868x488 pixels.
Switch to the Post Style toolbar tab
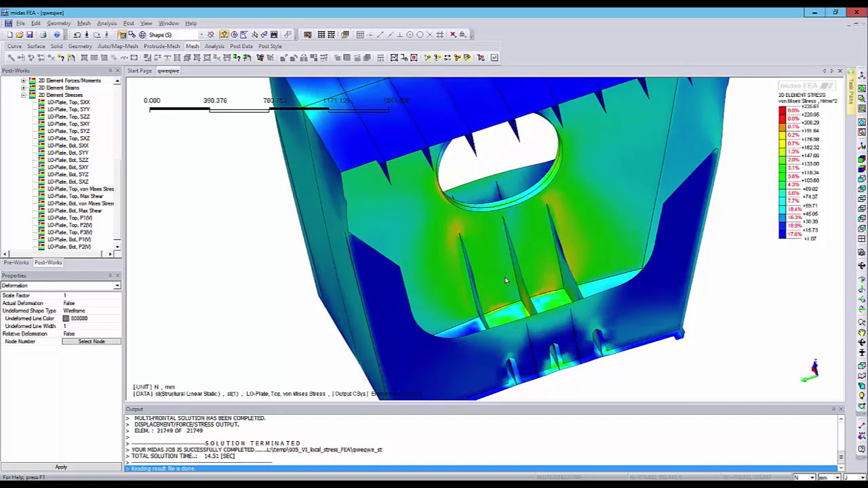[x=270, y=46]
